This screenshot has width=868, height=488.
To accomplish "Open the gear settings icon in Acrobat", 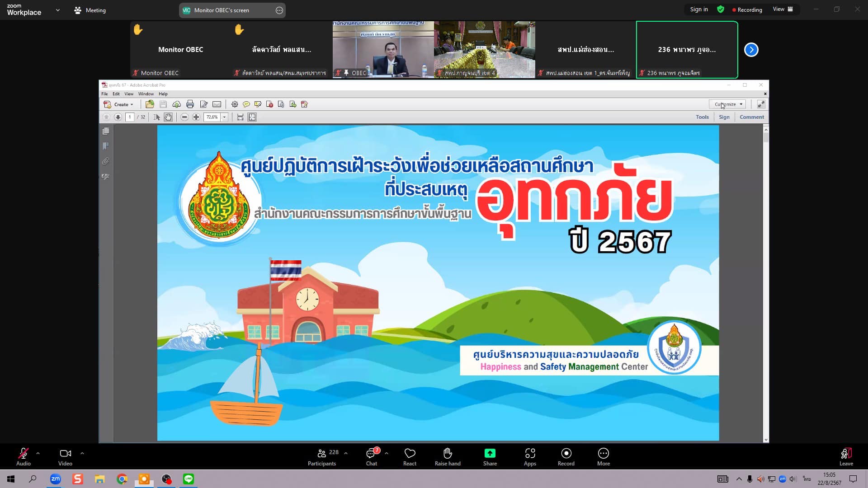I will tap(235, 104).
